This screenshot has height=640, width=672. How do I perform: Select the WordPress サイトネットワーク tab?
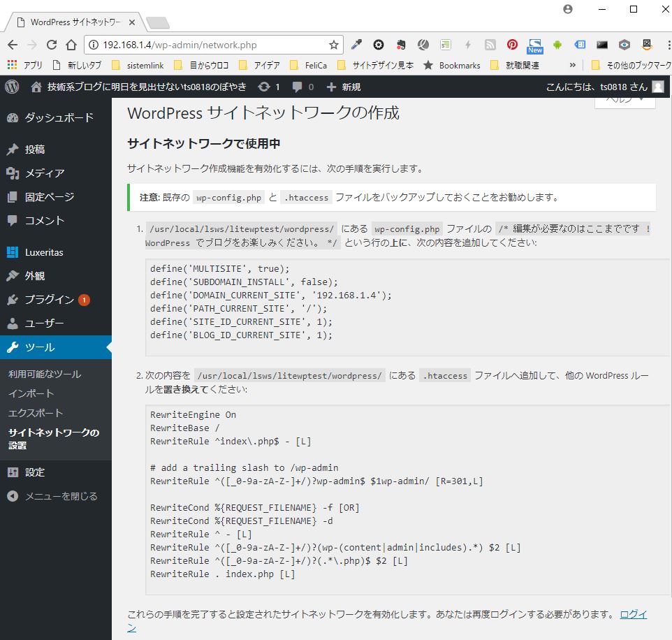[75, 22]
